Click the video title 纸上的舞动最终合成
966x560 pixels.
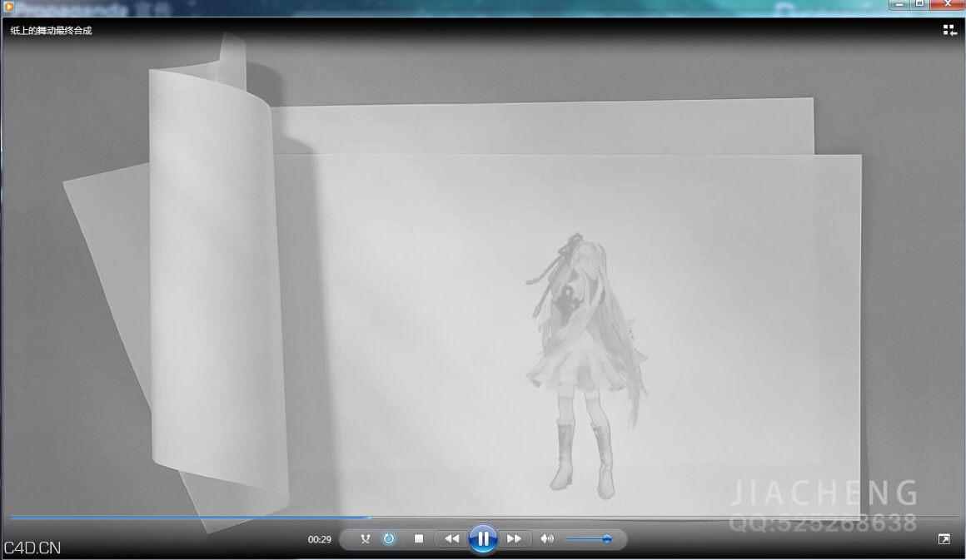coord(51,31)
